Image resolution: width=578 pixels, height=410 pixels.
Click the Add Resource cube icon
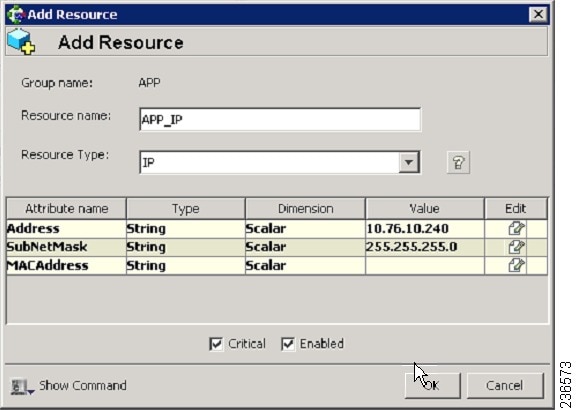[x=21, y=41]
